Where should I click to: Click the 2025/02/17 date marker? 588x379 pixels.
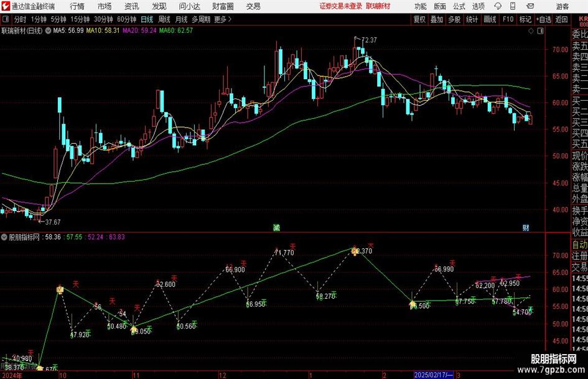[434, 375]
